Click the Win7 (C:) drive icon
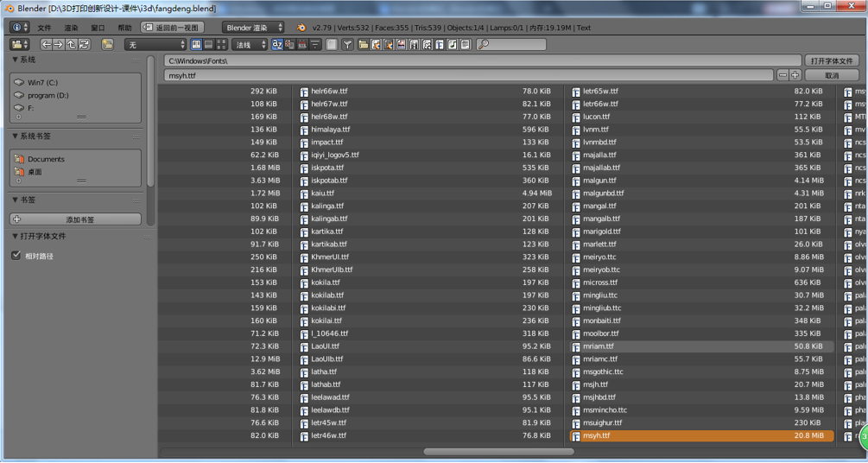The height and width of the screenshot is (463, 868). click(x=19, y=83)
